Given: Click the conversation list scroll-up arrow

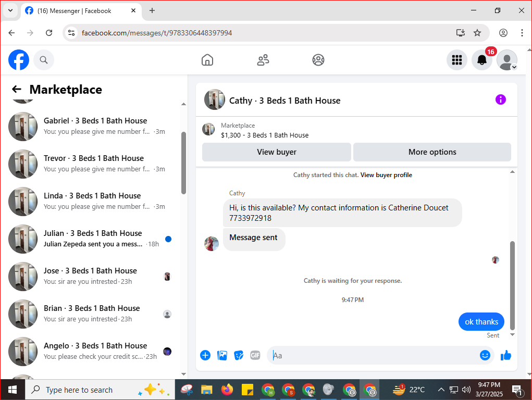Looking at the screenshot, I should [183, 104].
